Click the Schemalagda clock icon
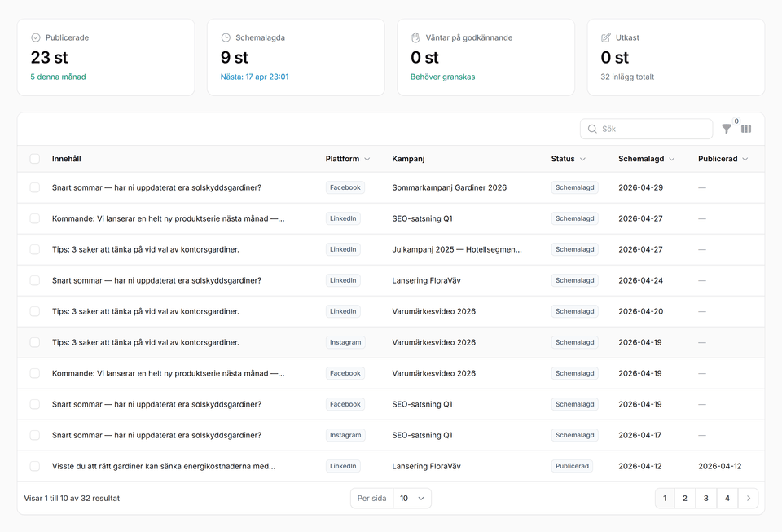Screen dimensions: 782x532 coord(226,37)
